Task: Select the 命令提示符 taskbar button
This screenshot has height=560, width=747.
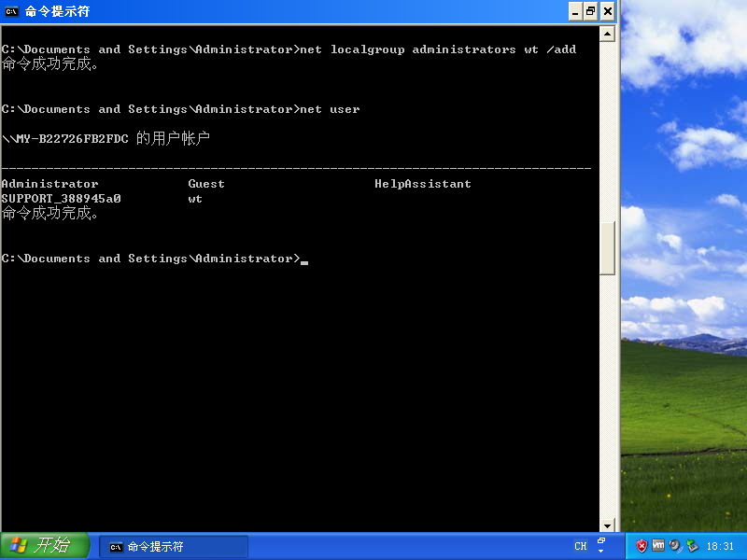Action: pyautogui.click(x=174, y=547)
